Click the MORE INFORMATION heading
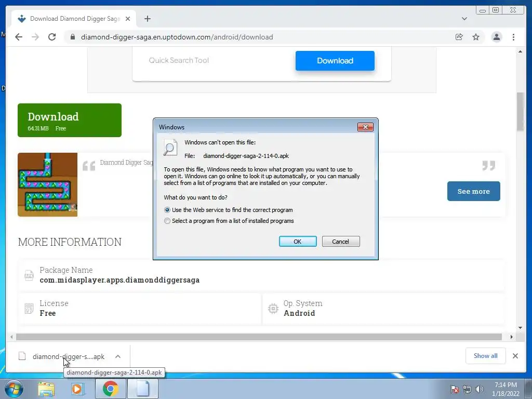The image size is (532, 399). pos(70,242)
